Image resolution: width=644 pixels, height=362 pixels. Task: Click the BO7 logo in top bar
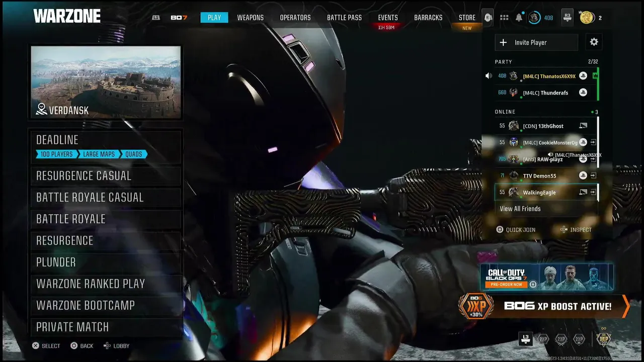[179, 18]
